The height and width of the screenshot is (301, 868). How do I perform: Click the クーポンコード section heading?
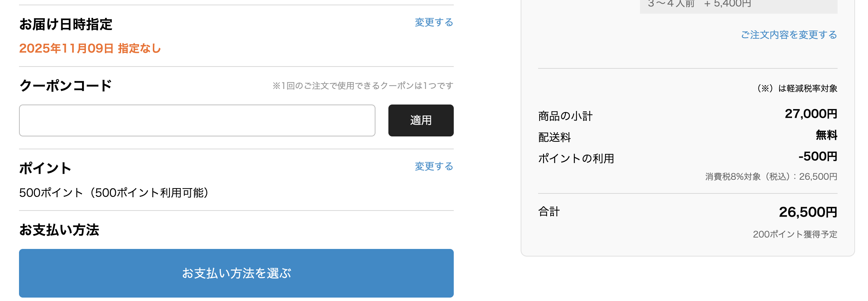click(x=65, y=86)
